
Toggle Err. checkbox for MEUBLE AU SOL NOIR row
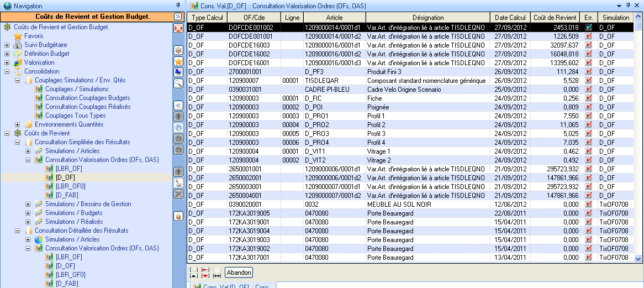tap(589, 204)
